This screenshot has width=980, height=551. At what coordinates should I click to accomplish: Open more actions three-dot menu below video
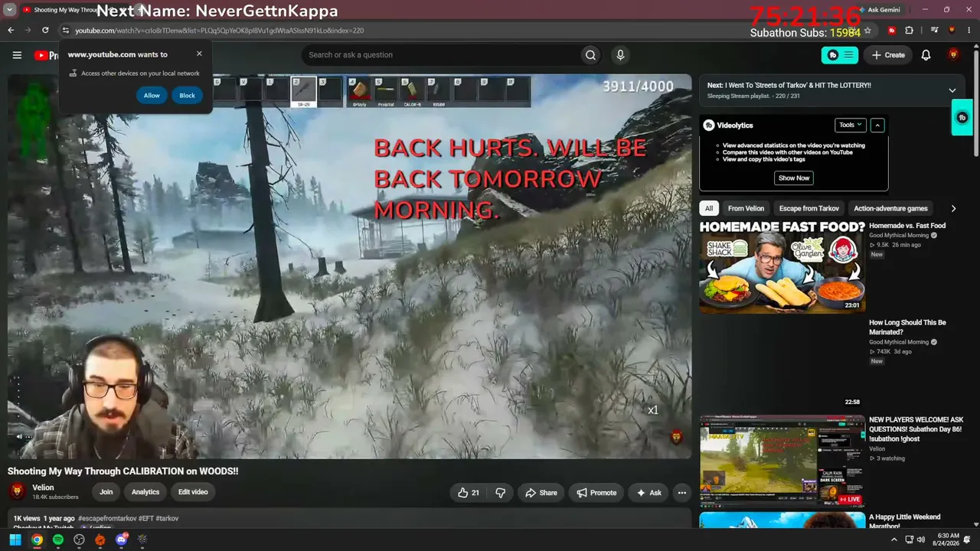681,493
